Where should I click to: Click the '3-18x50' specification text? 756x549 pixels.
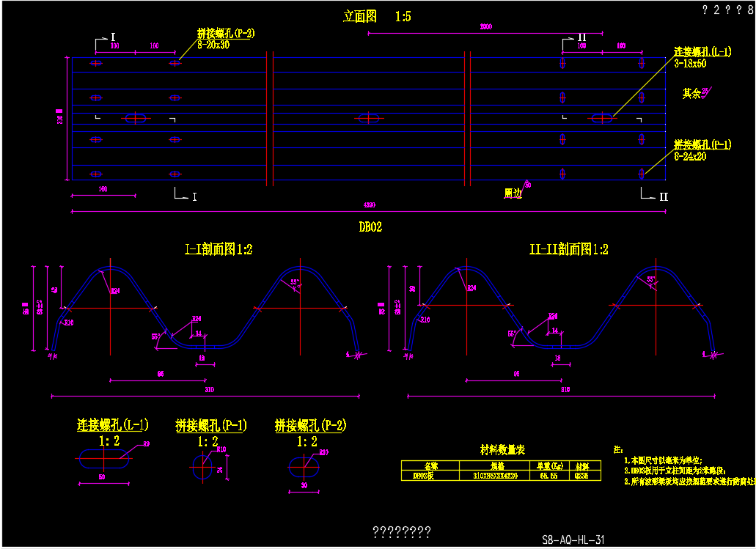(690, 63)
